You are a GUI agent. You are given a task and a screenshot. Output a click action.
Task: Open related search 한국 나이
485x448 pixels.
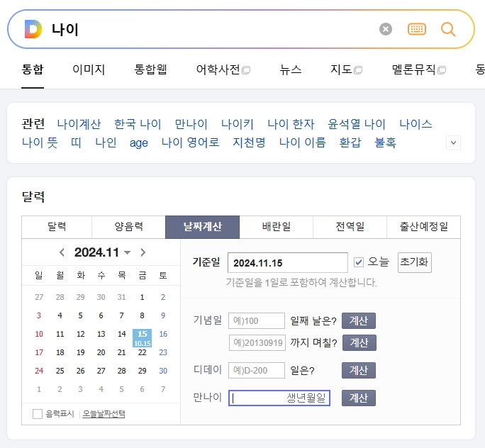tap(138, 124)
